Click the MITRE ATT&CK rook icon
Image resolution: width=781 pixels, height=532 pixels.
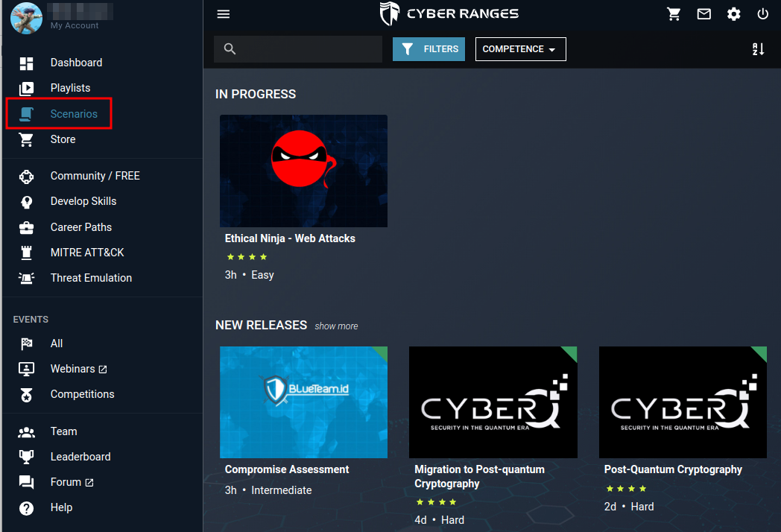coord(27,253)
